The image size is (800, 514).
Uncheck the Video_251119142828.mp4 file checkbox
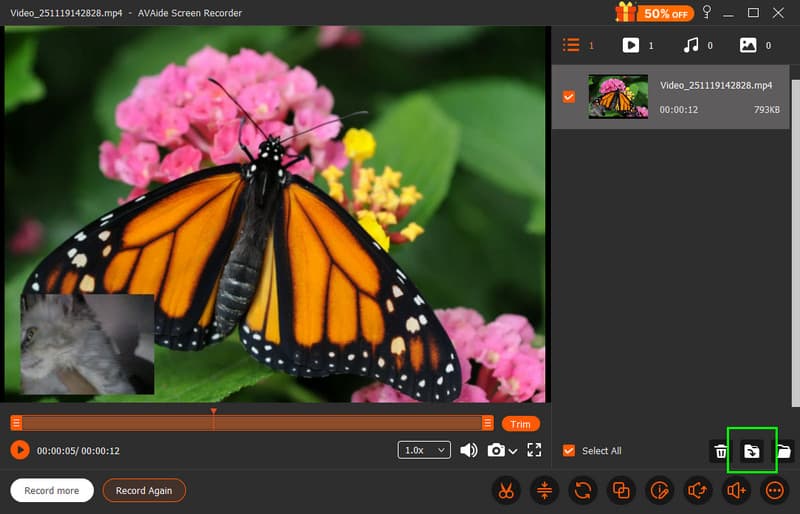pos(569,97)
